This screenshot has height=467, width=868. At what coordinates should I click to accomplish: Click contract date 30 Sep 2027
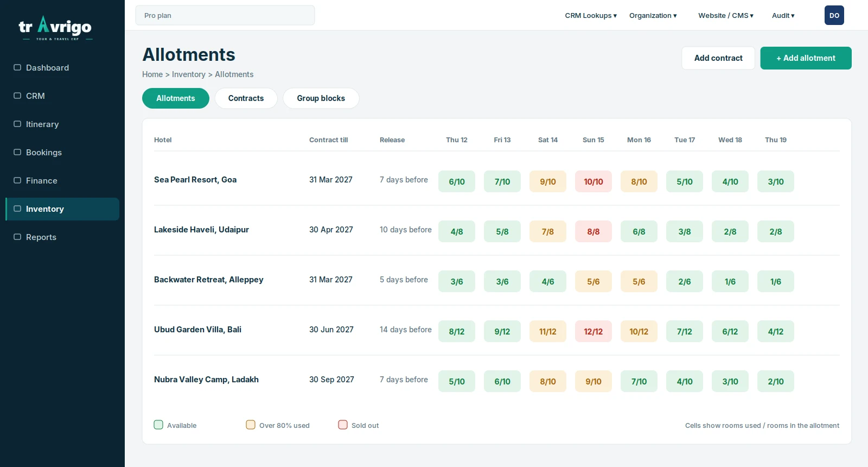[x=331, y=380]
